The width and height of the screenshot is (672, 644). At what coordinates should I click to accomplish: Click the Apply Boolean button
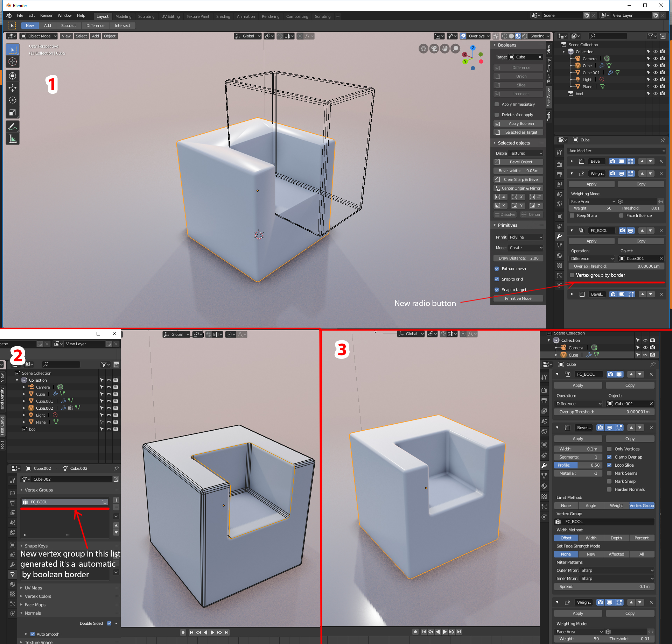tap(518, 123)
